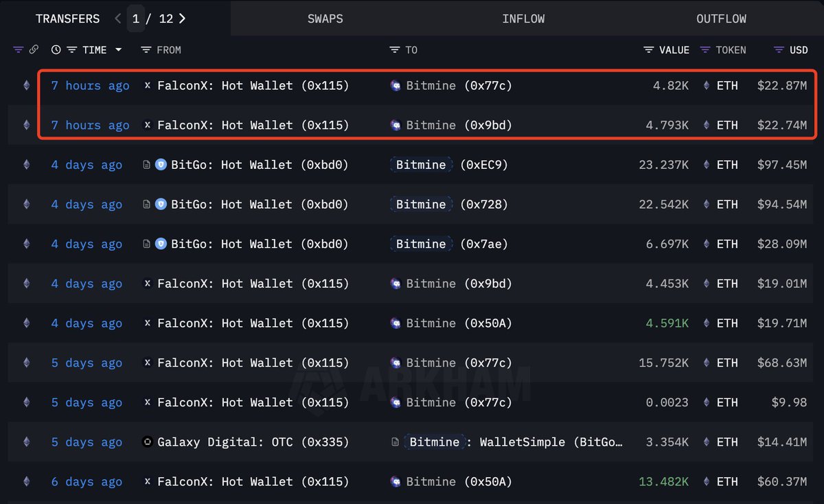Click the $97.45M USD amount
Viewport: 824px width, 504px height.
coord(782,165)
